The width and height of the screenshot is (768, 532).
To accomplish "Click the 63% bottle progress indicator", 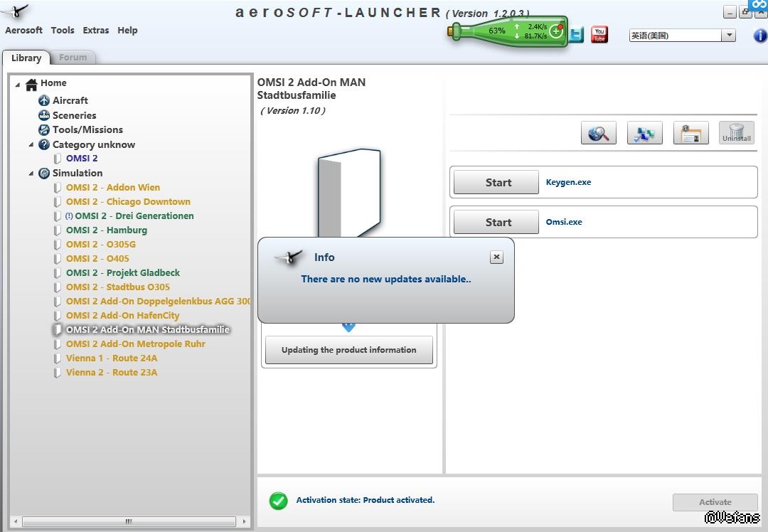I will (496, 31).
